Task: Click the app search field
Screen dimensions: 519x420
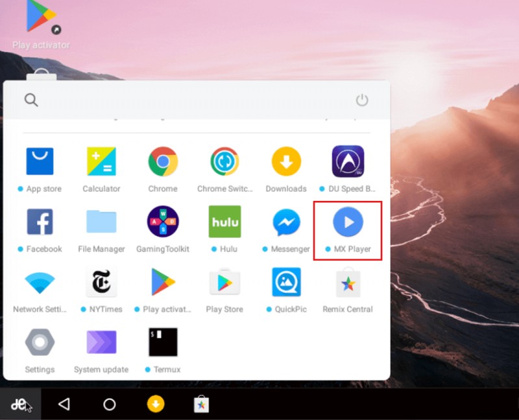Action: 195,100
